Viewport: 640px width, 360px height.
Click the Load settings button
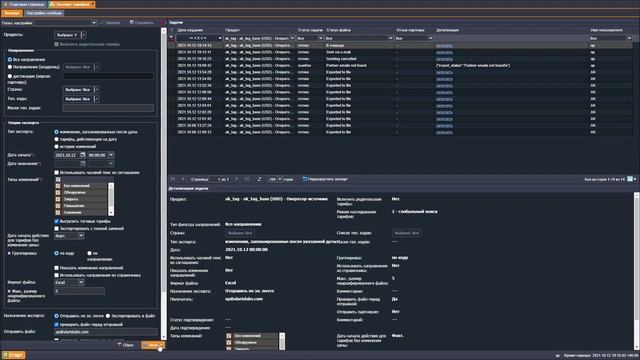point(110,22)
